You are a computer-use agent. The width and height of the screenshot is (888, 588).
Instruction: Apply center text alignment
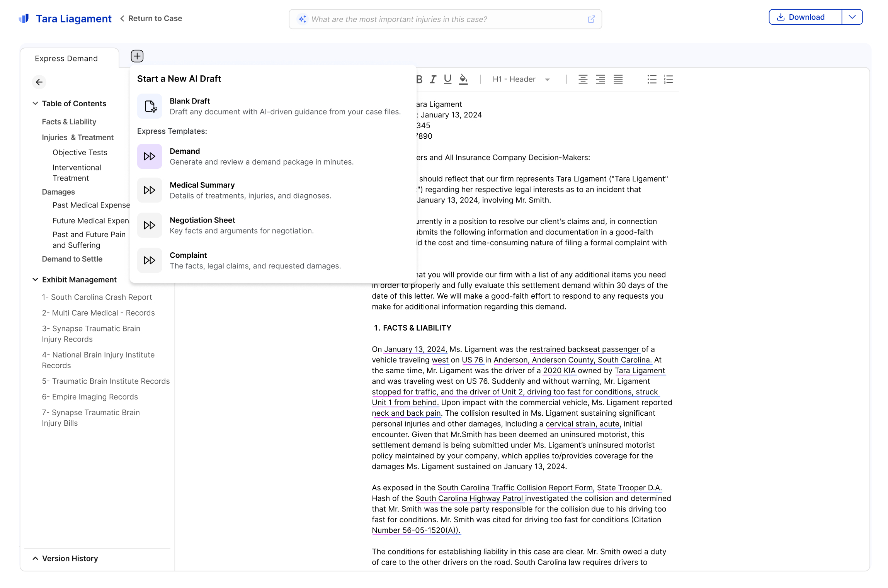583,79
